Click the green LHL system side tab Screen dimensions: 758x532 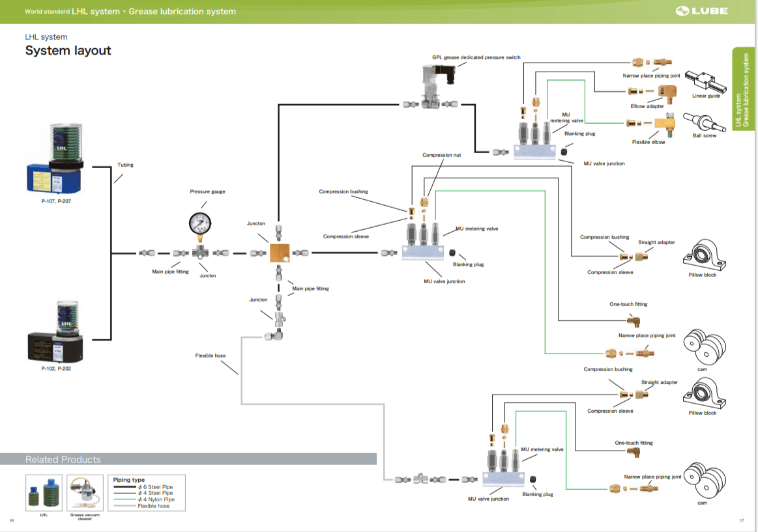pos(743,89)
